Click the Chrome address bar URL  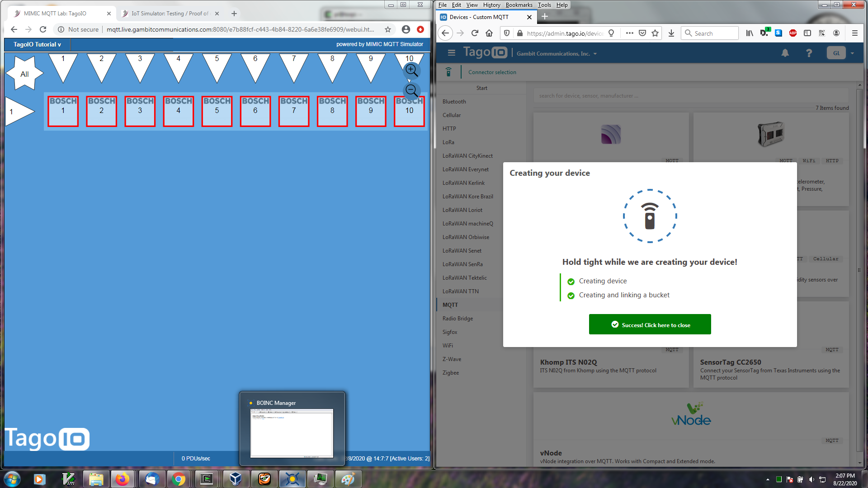(240, 29)
